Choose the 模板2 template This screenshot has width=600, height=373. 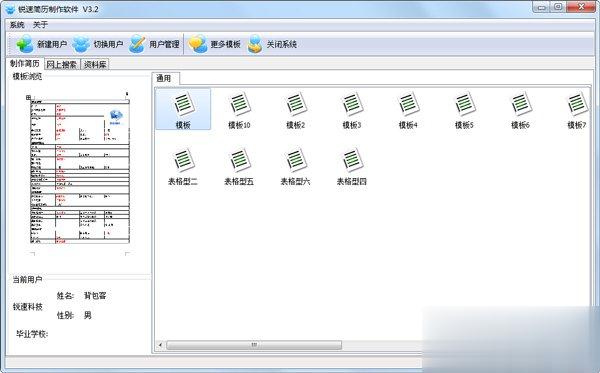(295, 110)
